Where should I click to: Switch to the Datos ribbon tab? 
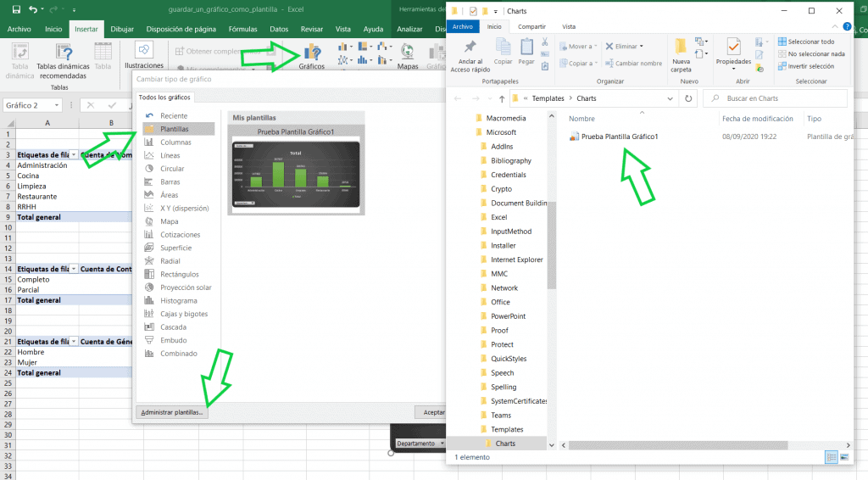click(279, 29)
